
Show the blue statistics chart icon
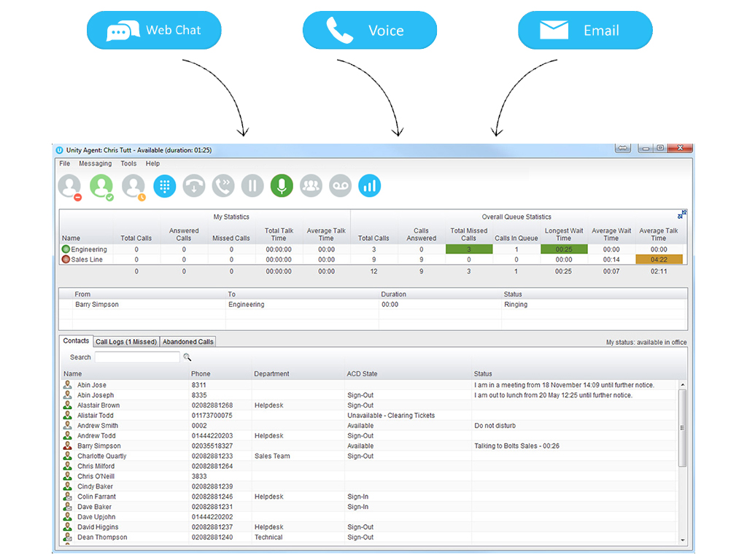(x=370, y=186)
